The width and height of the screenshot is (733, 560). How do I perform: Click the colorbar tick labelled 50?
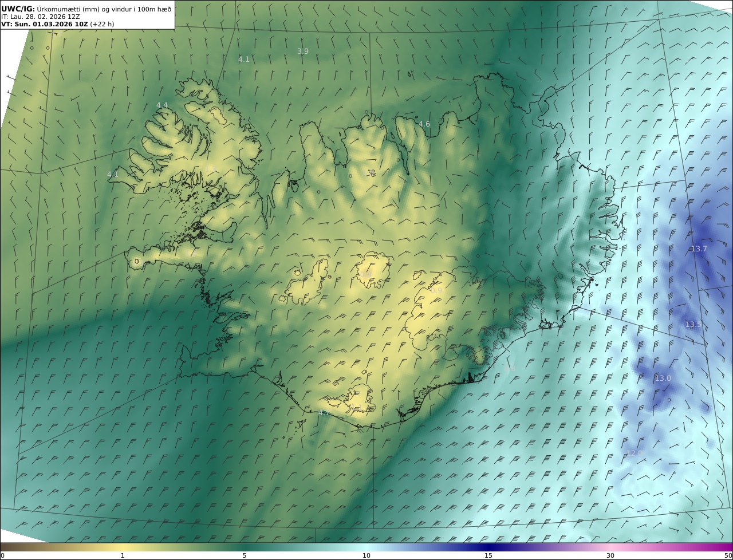[x=728, y=555]
